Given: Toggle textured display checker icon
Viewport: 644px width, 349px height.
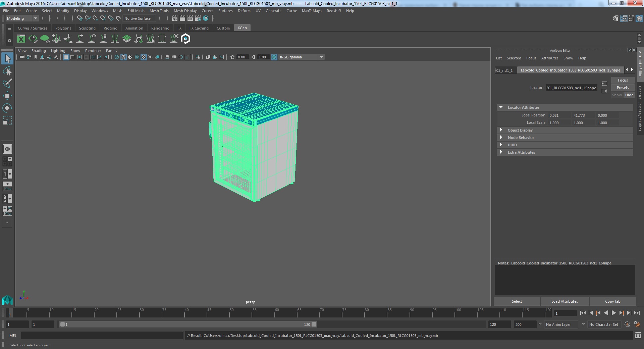Looking at the screenshot, I should (144, 57).
